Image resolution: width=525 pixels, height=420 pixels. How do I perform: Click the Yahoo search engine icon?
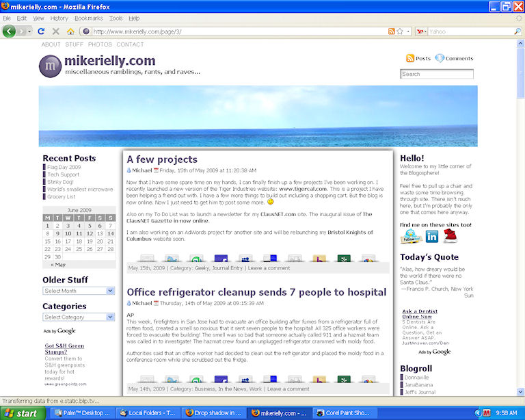pyautogui.click(x=420, y=31)
